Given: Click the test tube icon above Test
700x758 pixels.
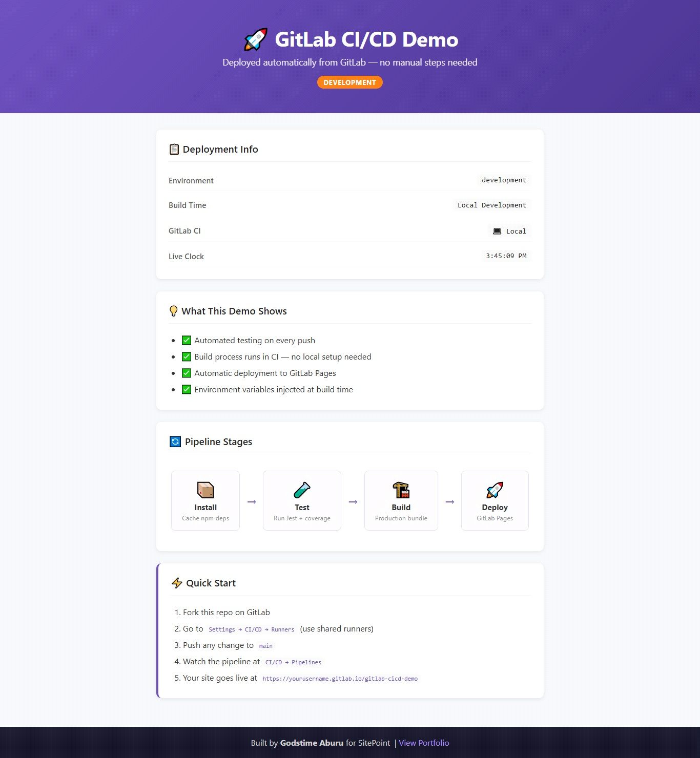Looking at the screenshot, I should coord(302,490).
